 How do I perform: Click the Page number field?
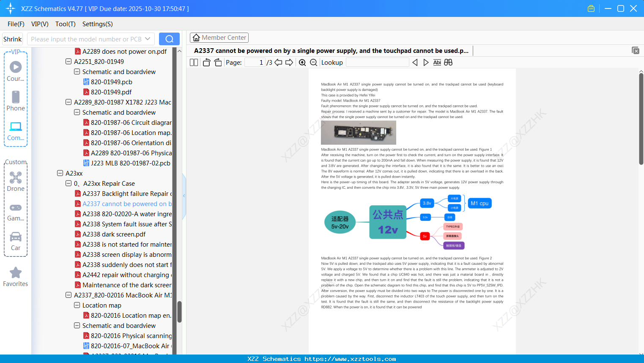click(x=255, y=62)
